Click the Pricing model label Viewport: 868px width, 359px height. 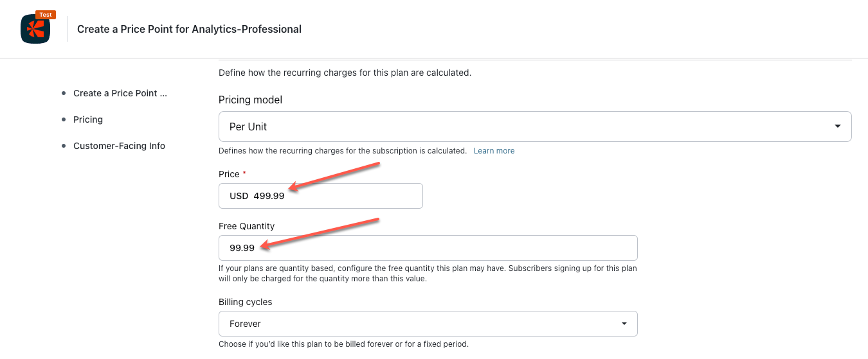(x=250, y=100)
